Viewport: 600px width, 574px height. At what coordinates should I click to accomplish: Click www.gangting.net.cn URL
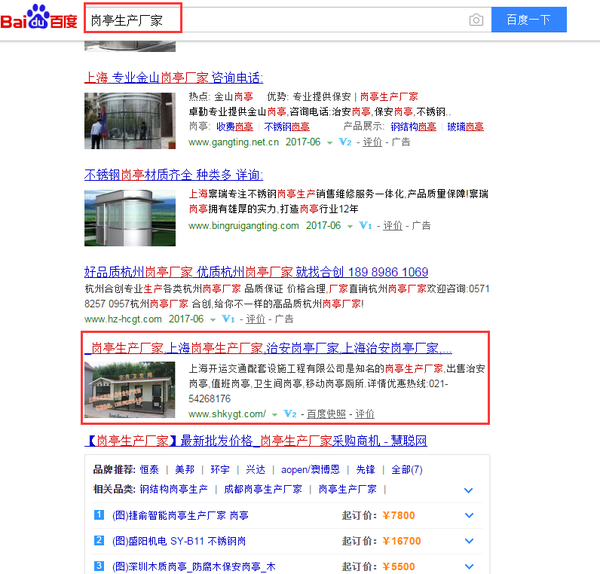[233, 142]
